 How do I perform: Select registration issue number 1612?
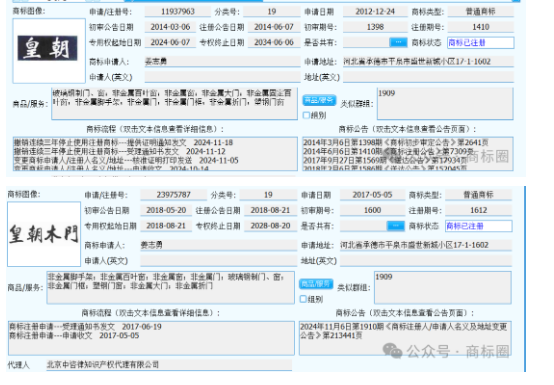(478, 210)
